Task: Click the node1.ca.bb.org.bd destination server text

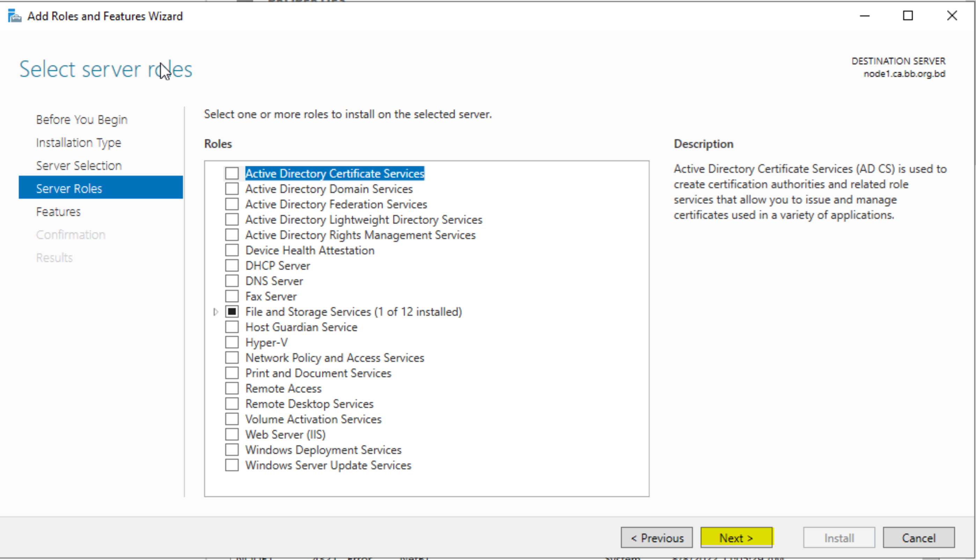Action: coord(904,74)
